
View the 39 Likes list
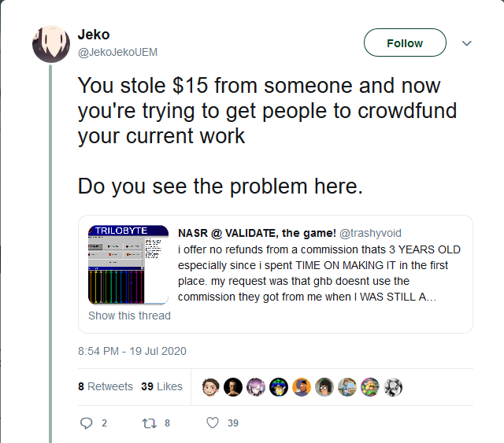pos(161,386)
